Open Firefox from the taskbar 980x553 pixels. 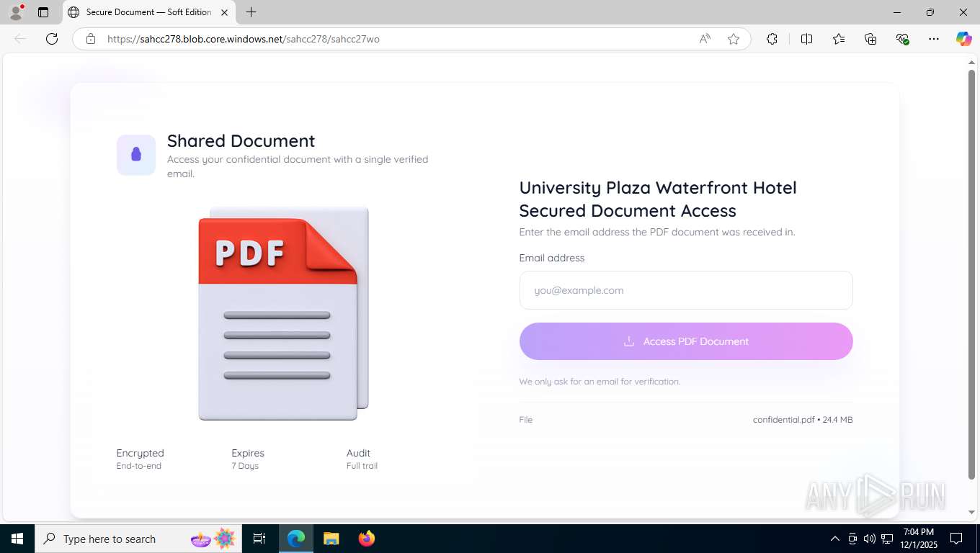pyautogui.click(x=367, y=539)
